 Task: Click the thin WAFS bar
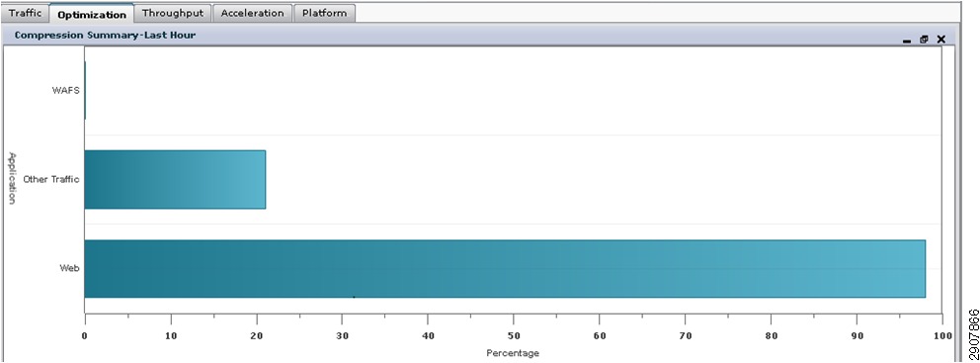85,90
